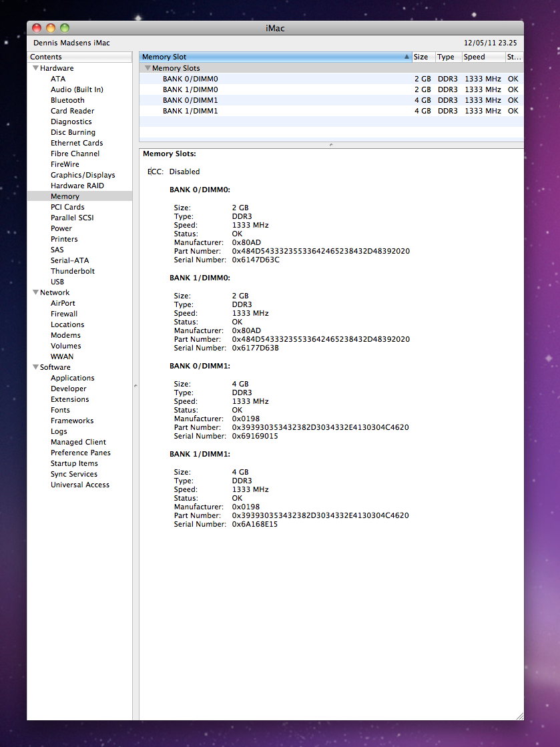This screenshot has width=560, height=747.
Task: Sort by the Speed column header
Action: pyautogui.click(x=483, y=57)
